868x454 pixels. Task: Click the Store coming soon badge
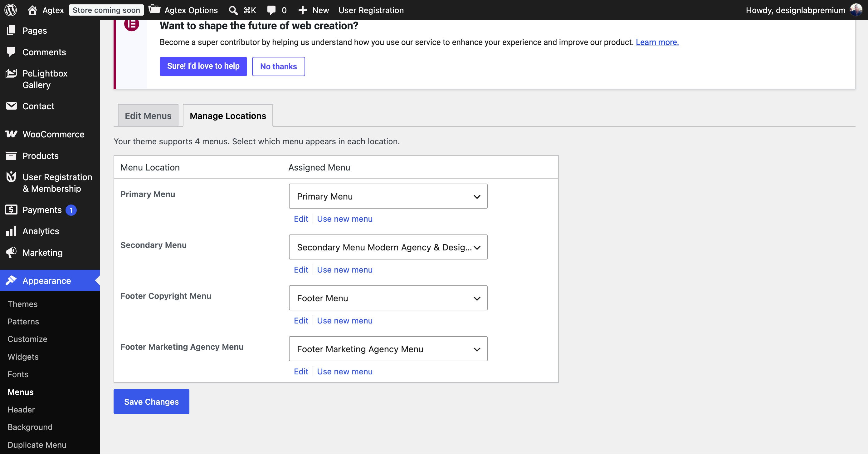pyautogui.click(x=106, y=10)
